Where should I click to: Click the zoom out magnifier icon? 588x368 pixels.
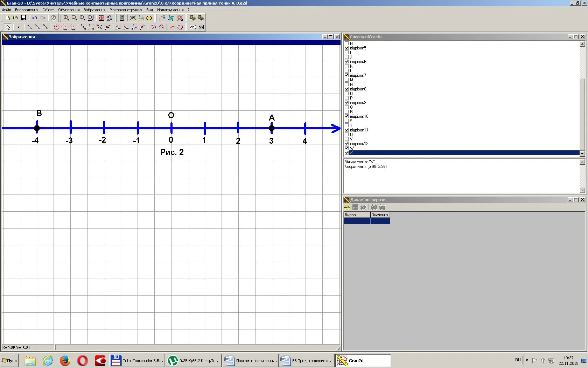point(74,18)
